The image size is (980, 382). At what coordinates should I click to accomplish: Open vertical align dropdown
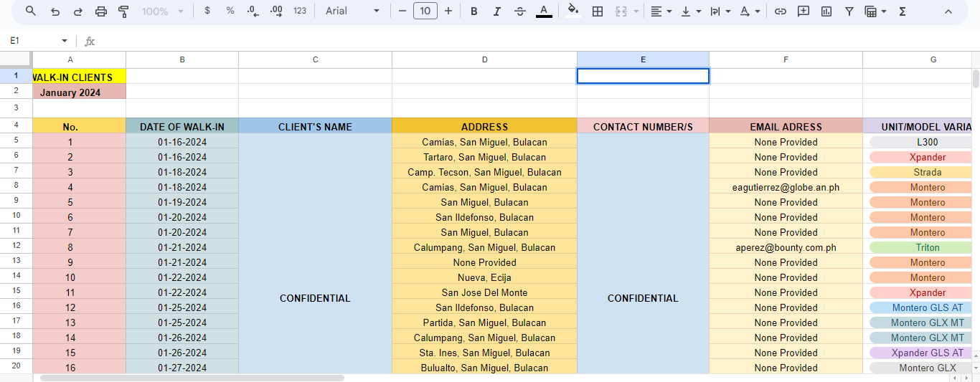(691, 11)
